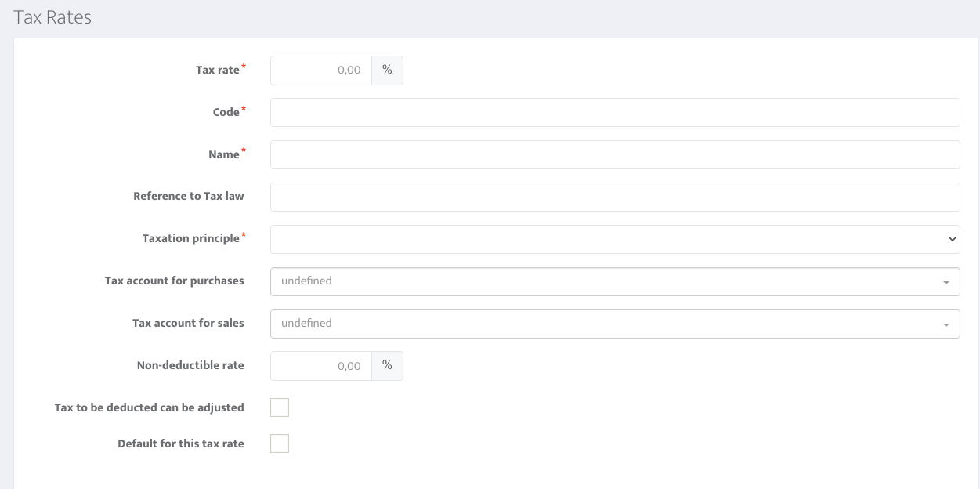The height and width of the screenshot is (489, 980).
Task: Click the Tax to be deducted can be adjusted label
Action: coord(149,407)
